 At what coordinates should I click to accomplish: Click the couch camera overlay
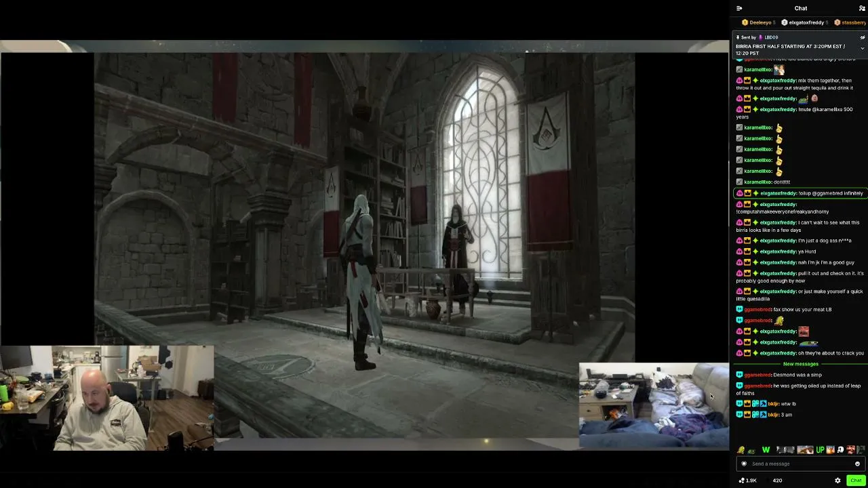point(654,405)
